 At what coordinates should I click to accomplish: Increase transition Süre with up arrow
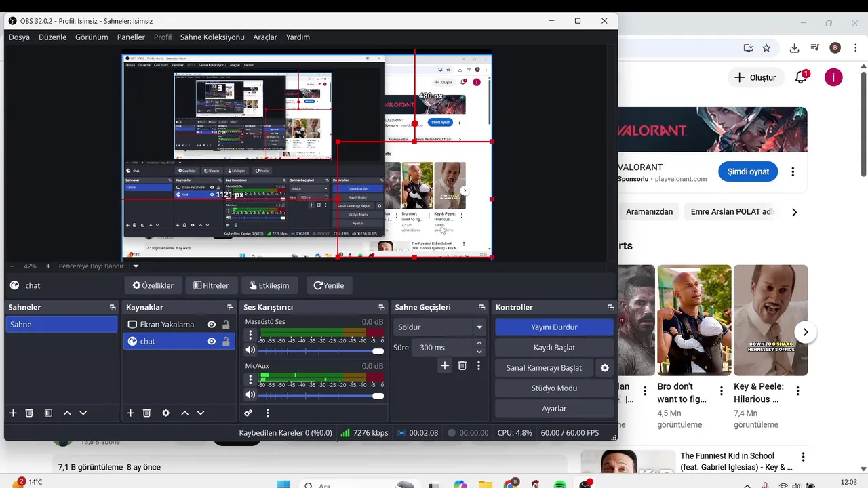479,344
